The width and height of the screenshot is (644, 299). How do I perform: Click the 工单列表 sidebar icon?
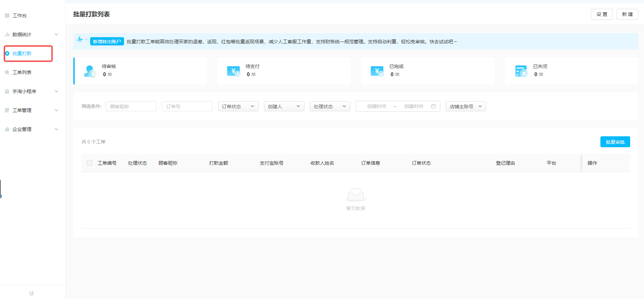click(7, 72)
